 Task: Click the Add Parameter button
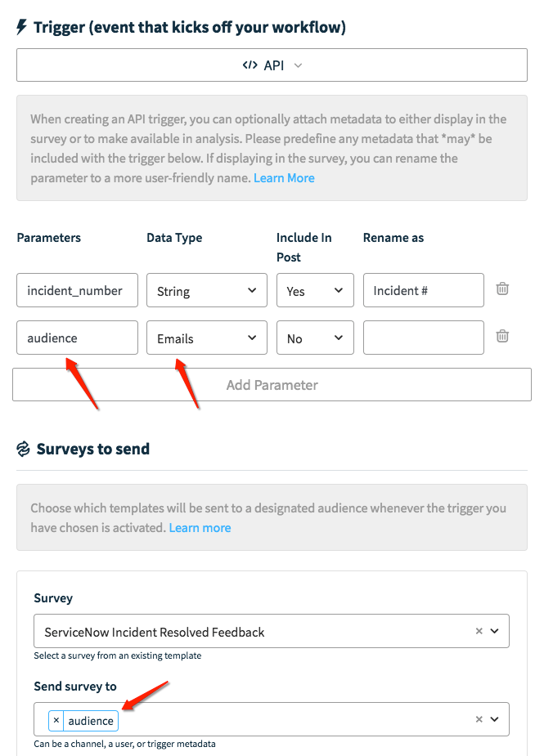[272, 384]
